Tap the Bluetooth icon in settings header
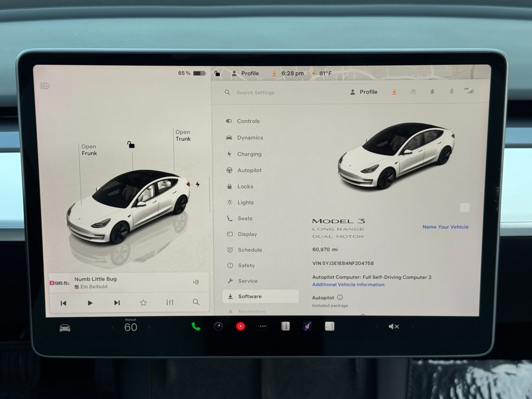 click(x=451, y=91)
